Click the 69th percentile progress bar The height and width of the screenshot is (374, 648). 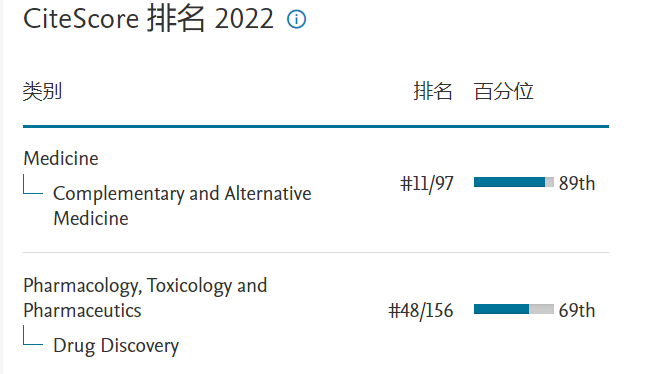point(514,309)
